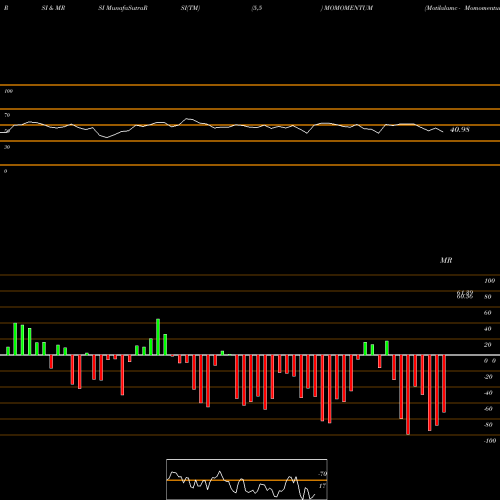The height and width of the screenshot is (500, 500).
Task: Click the 60 label on MR right axis
Action: click(x=488, y=313)
